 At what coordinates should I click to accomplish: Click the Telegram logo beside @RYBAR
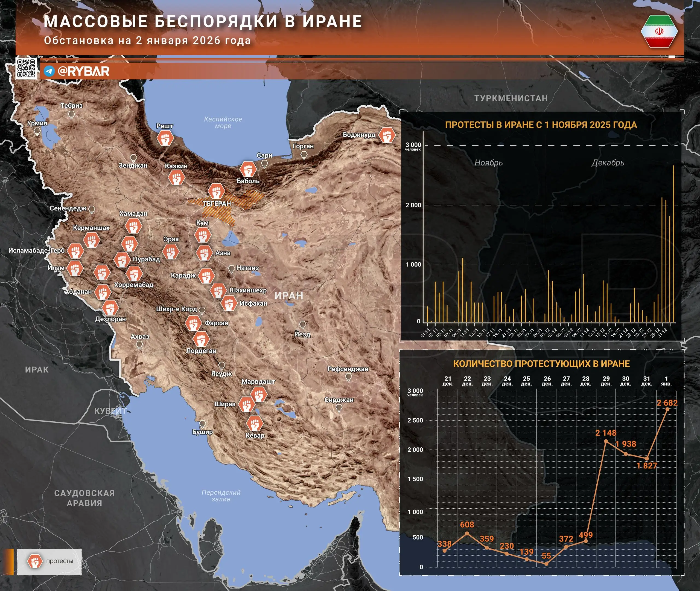[49, 71]
